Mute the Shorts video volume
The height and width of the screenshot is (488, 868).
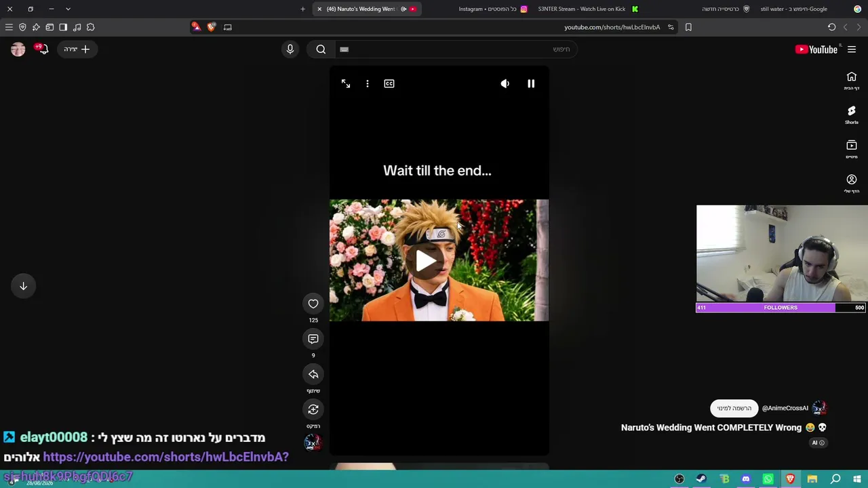tap(505, 83)
